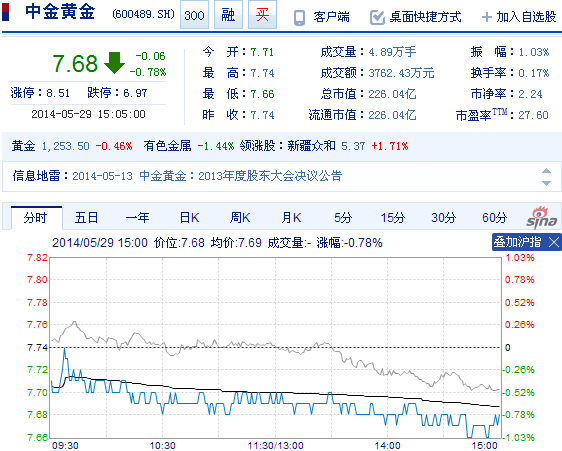Switch to the 日K daily candlestick tab
Viewport: 562px width, 451px height.
[x=189, y=218]
